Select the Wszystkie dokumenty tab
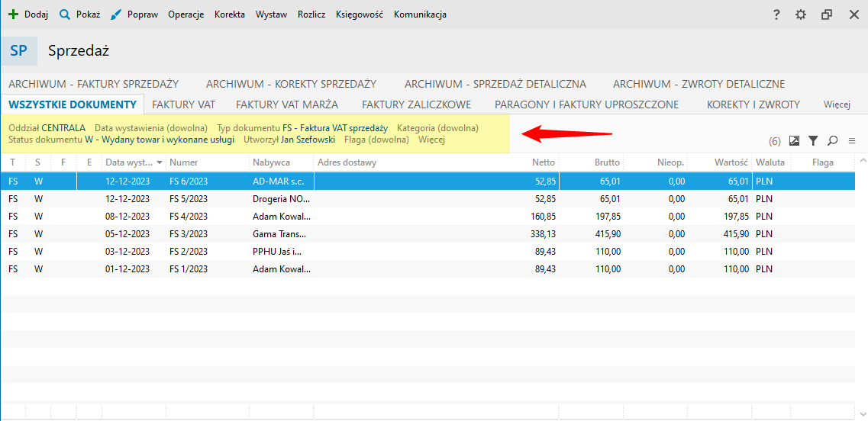This screenshot has height=421, width=868. tap(73, 104)
